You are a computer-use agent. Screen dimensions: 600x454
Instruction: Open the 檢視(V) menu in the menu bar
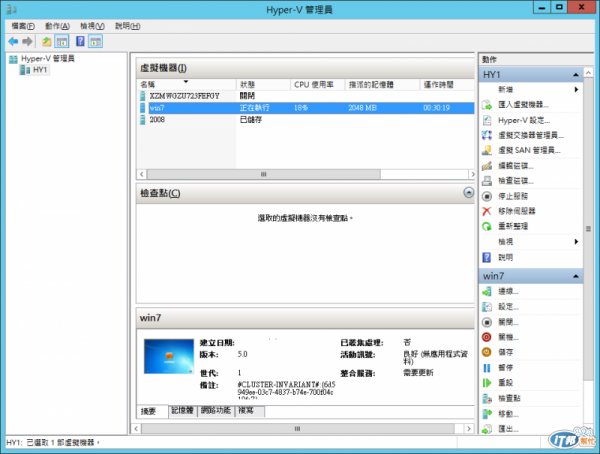tap(92, 26)
